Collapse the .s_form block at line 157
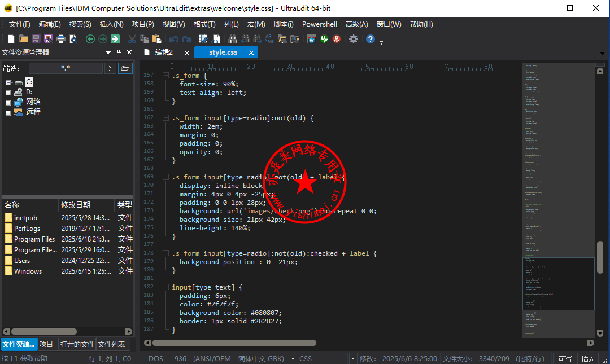This screenshot has width=610, height=364. click(x=165, y=76)
